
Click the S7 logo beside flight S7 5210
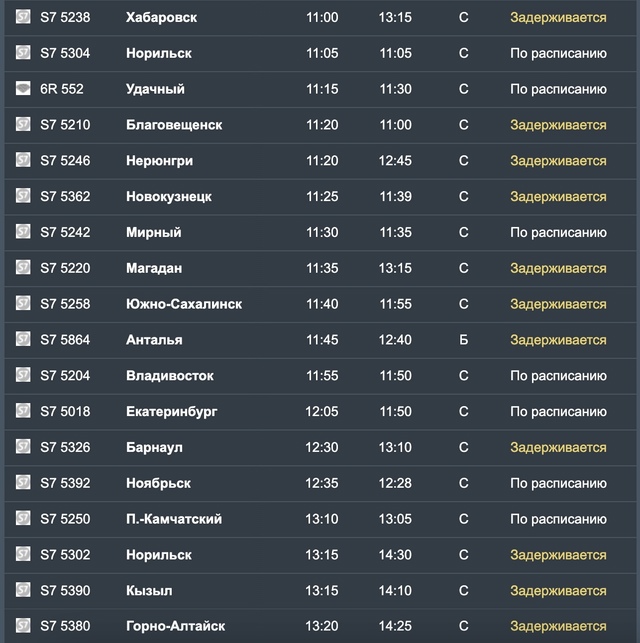(23, 124)
